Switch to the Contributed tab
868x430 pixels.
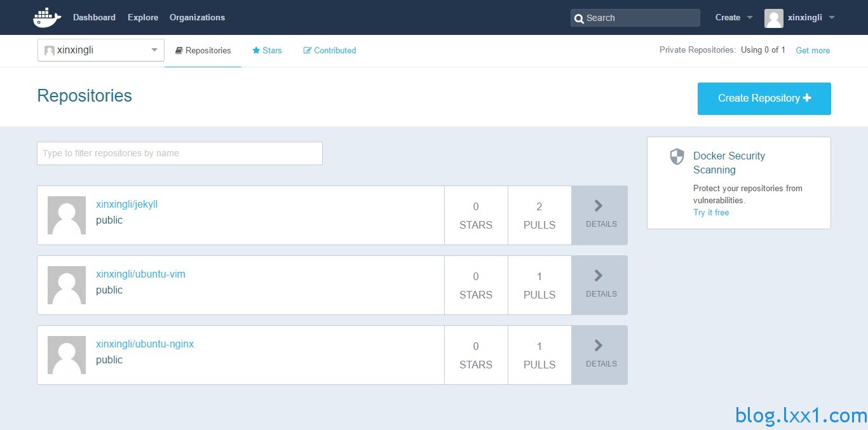pos(330,50)
